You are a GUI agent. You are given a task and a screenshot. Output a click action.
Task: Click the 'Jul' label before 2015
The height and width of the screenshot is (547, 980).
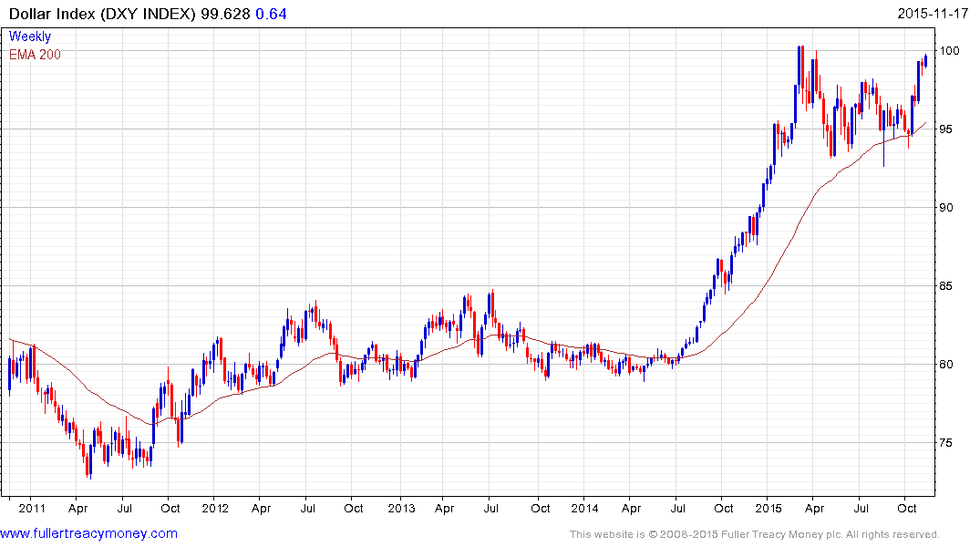677,508
